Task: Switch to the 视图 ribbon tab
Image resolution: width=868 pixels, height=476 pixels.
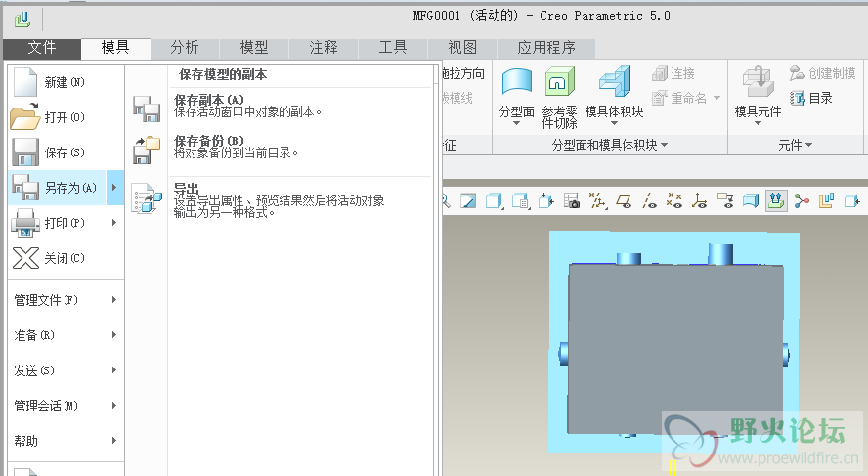Action: click(x=462, y=48)
